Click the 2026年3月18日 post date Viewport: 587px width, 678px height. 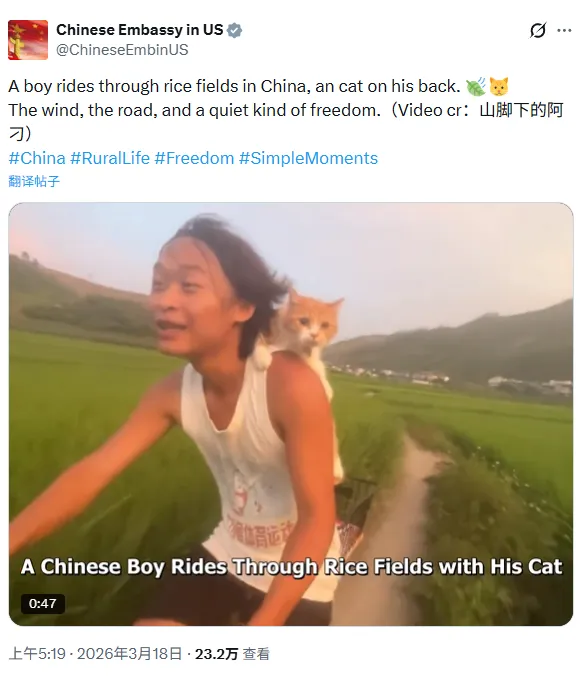point(130,654)
